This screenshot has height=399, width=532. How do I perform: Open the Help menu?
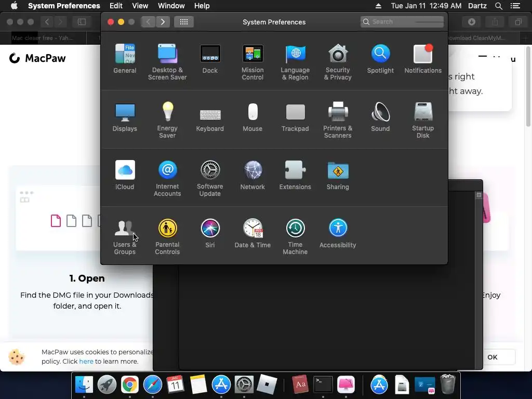point(202,6)
